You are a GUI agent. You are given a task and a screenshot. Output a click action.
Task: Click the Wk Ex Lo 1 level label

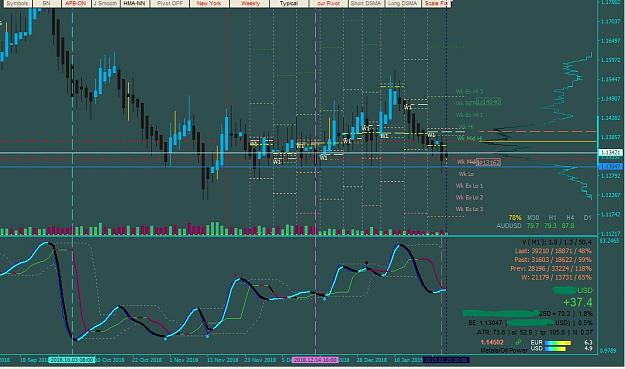click(x=470, y=186)
